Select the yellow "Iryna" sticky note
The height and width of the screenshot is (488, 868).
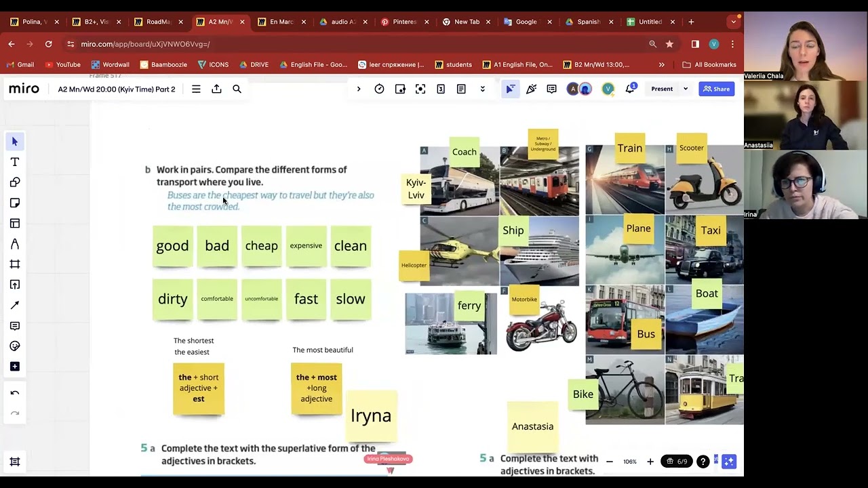(x=371, y=415)
